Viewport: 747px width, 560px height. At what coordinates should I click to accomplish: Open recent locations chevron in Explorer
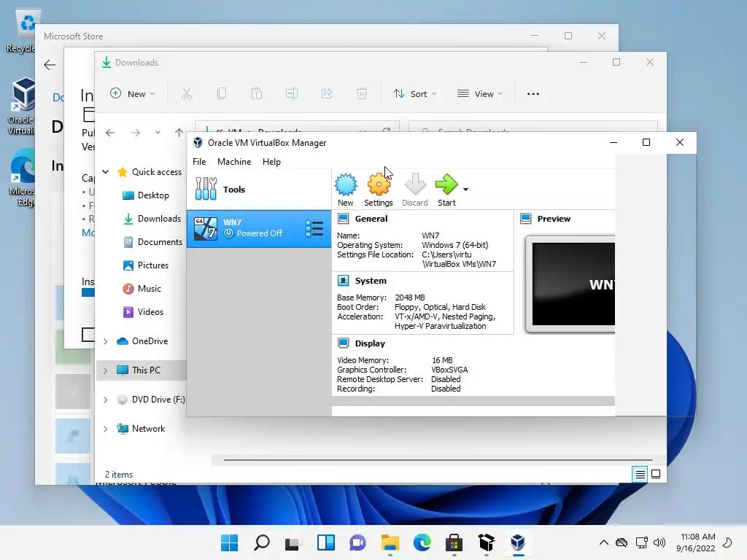coord(158,133)
